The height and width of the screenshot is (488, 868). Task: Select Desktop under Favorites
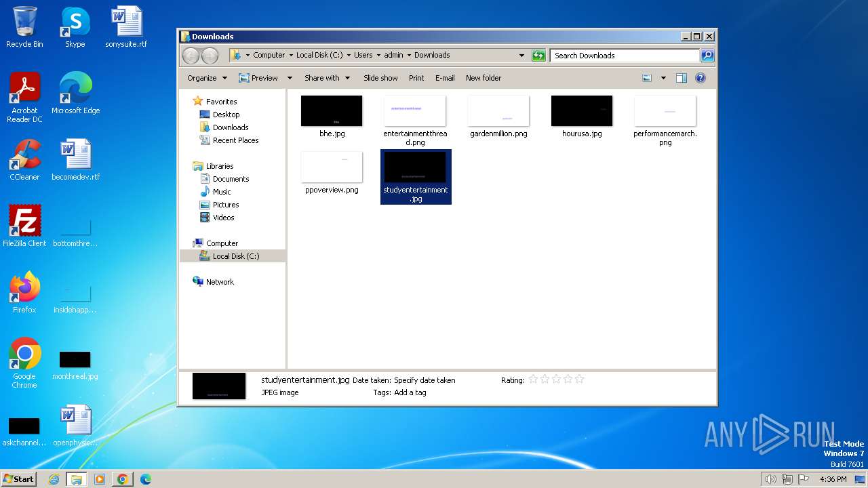click(x=226, y=115)
